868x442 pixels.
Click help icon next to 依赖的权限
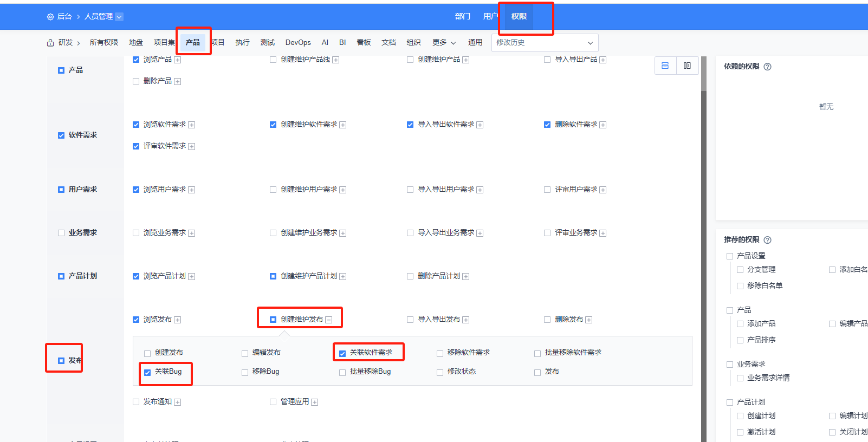(767, 67)
